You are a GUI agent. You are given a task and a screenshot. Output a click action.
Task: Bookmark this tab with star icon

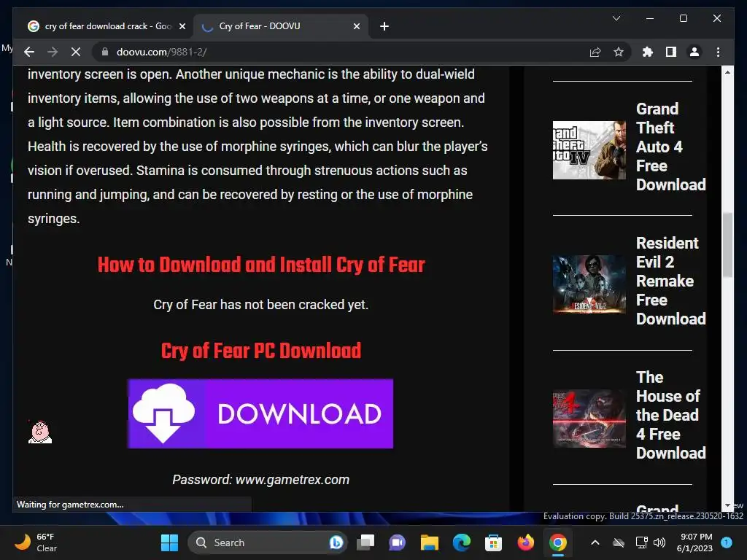pos(619,52)
